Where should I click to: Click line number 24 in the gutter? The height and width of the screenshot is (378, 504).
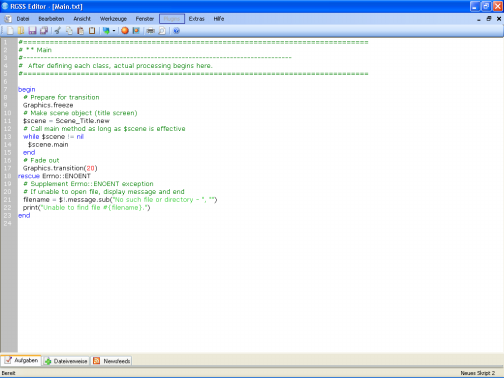(8, 223)
